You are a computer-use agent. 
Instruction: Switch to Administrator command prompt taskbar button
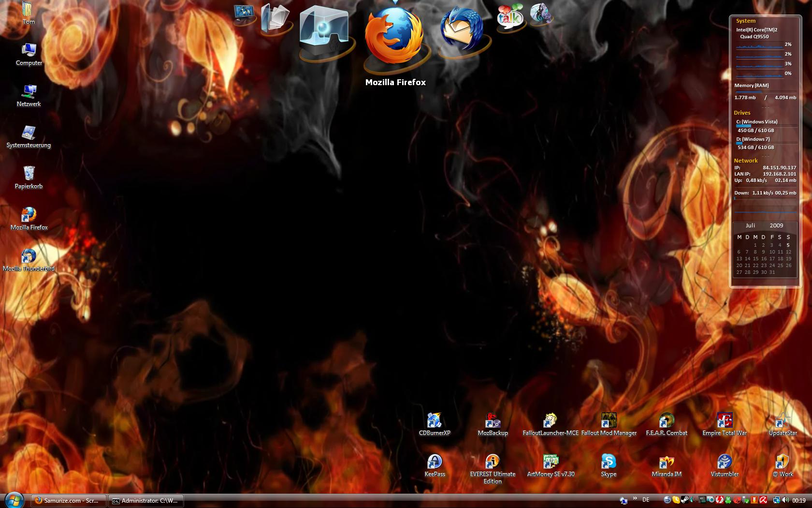point(145,501)
